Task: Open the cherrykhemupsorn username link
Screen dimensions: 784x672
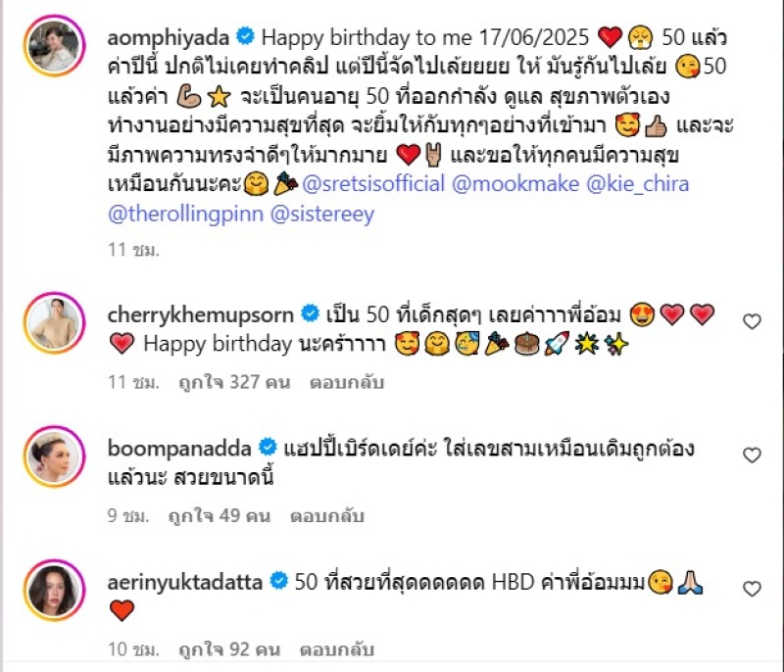Action: point(201,315)
